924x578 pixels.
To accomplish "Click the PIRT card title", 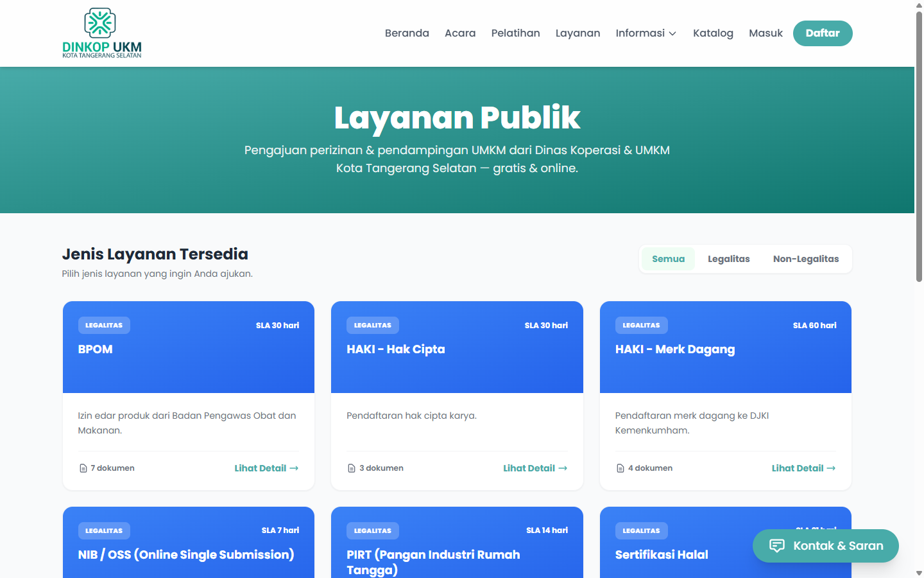I will pyautogui.click(x=433, y=563).
